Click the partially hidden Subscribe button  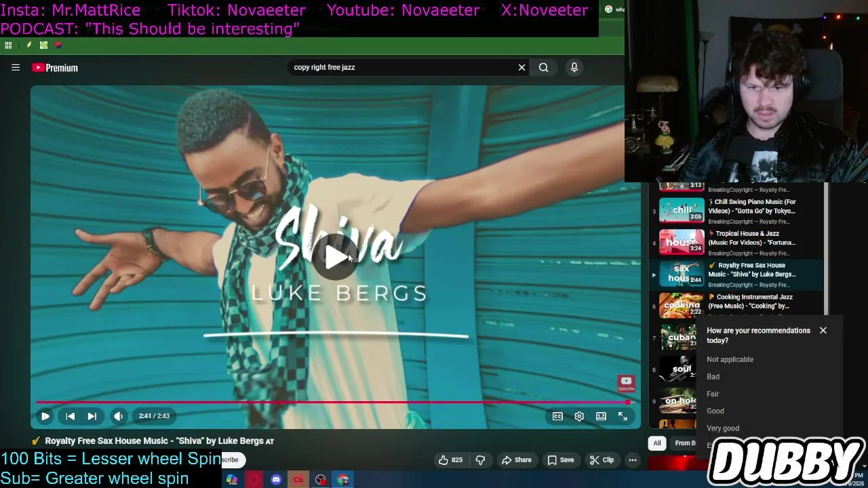coord(232,460)
